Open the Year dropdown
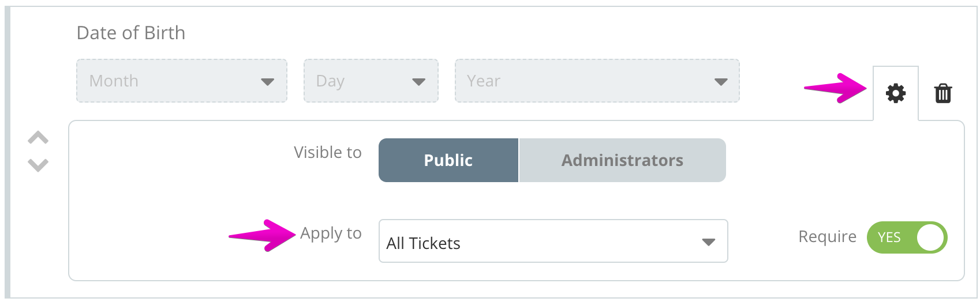 click(x=597, y=81)
